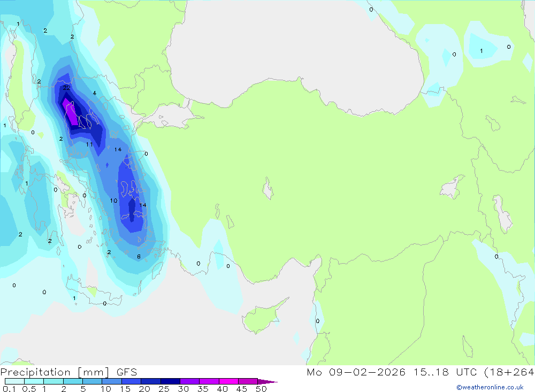Viewport: 535px width, 392px height.
Task: Click the '0.1' legend scale label
Action: click(9, 389)
